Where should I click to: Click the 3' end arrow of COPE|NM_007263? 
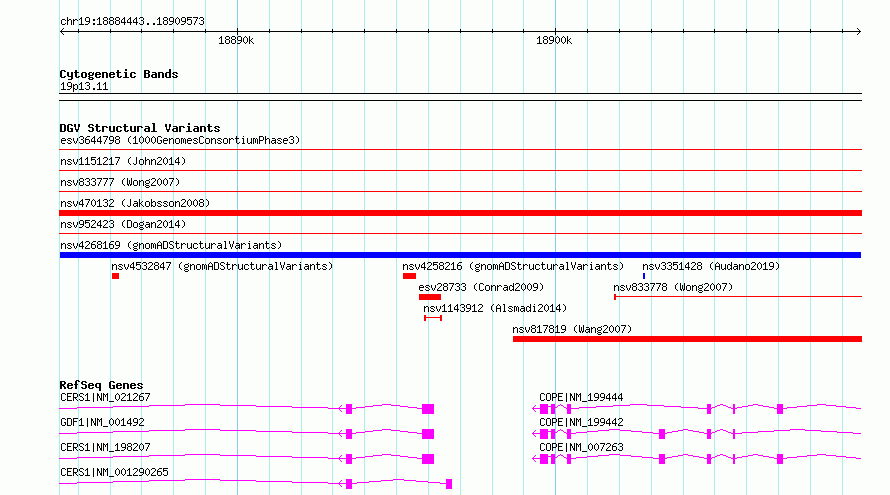pyautogui.click(x=535, y=459)
